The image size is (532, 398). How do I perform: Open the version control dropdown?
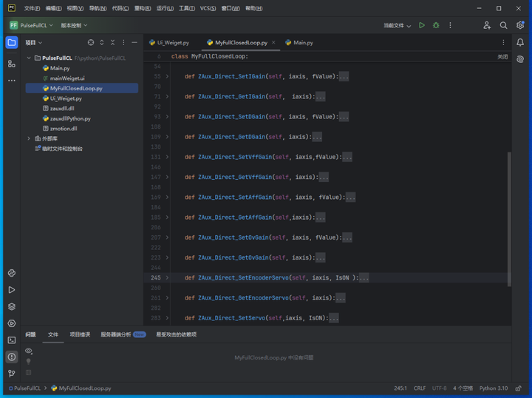click(x=74, y=25)
